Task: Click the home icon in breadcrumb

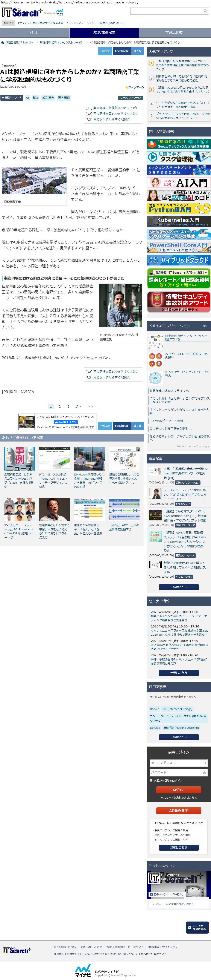Action: click(3, 43)
